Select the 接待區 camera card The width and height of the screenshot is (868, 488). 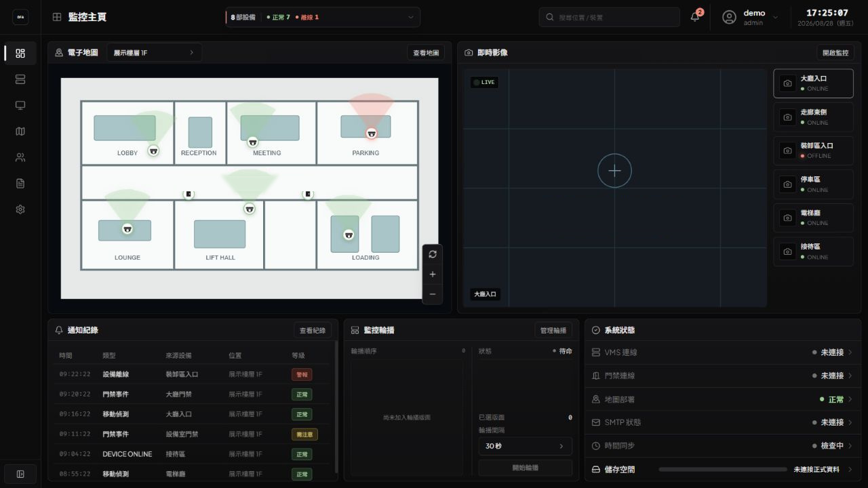(813, 251)
